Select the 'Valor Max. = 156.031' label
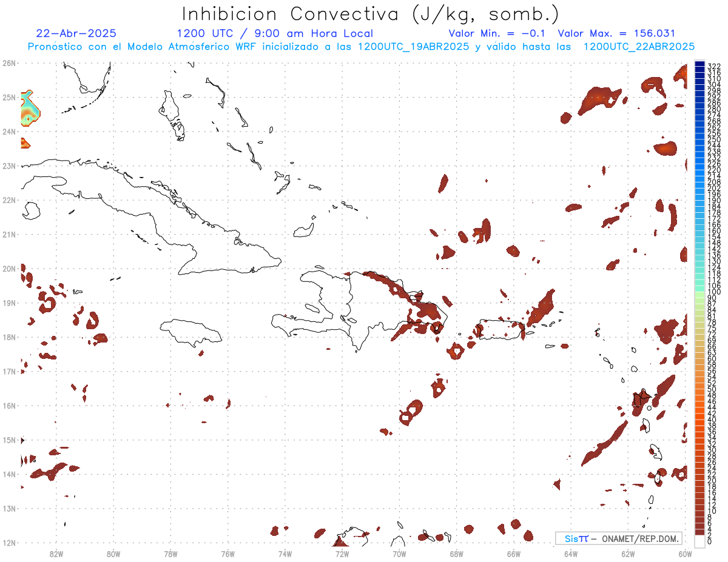The height and width of the screenshot is (562, 728). (x=616, y=33)
